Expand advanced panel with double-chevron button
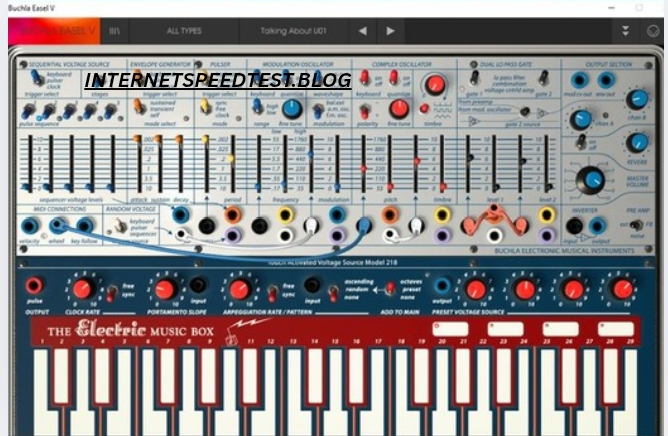 pyautogui.click(x=625, y=31)
